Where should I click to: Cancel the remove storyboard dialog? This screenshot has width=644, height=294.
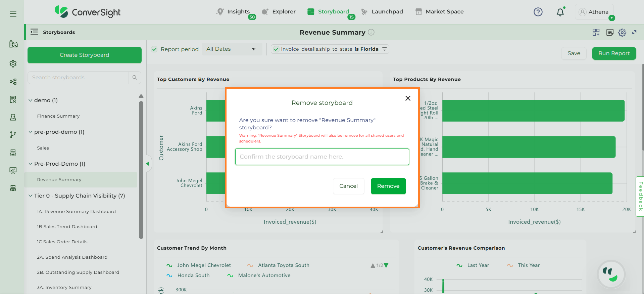(348, 186)
